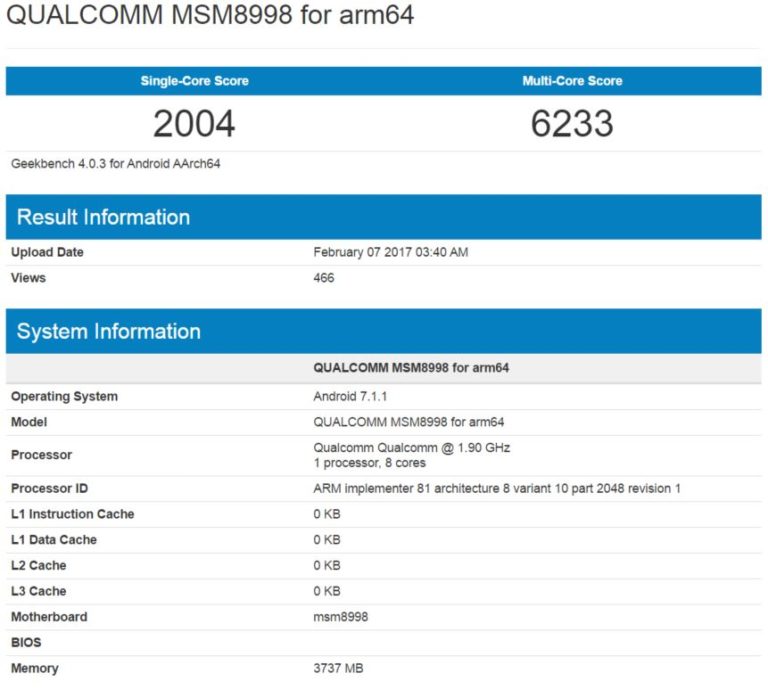
Task: Click the L3 Cache label
Action: coord(39,591)
